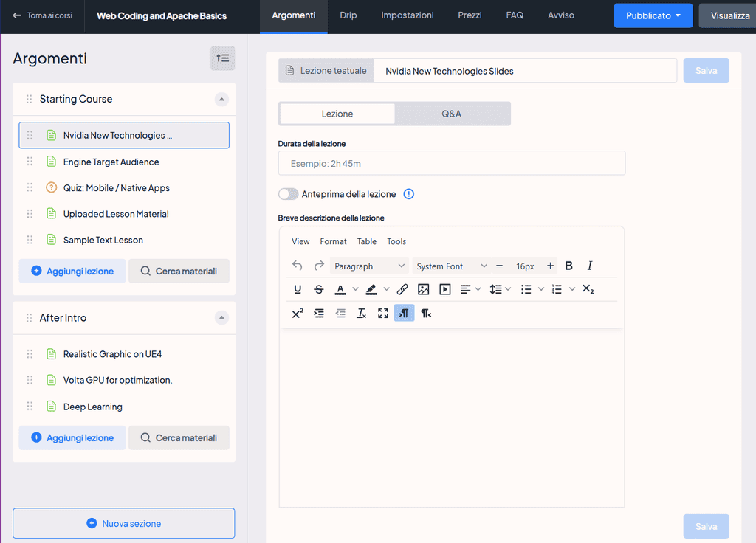The width and height of the screenshot is (756, 543).
Task: Apply the text color
Action: tap(340, 289)
